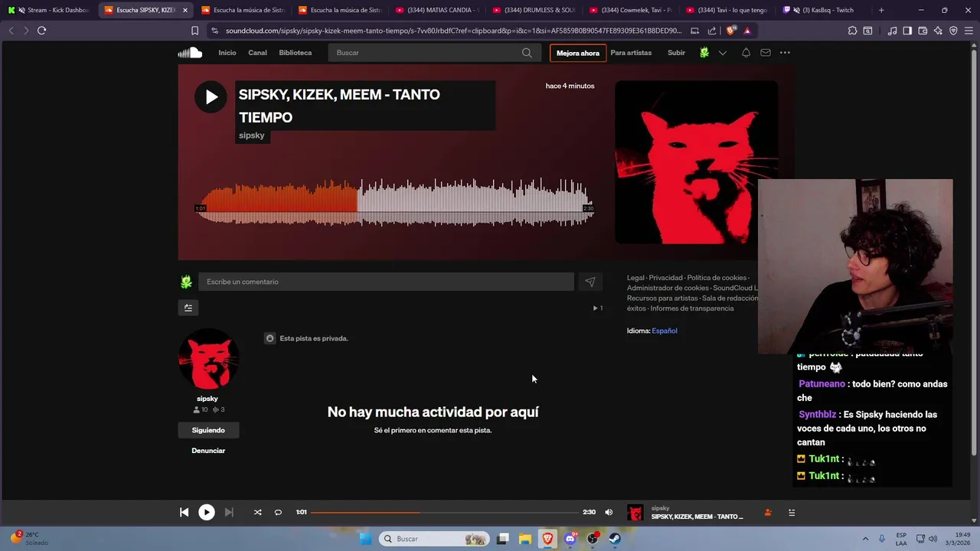Open Leo AI sparkle icon

pyautogui.click(x=938, y=31)
